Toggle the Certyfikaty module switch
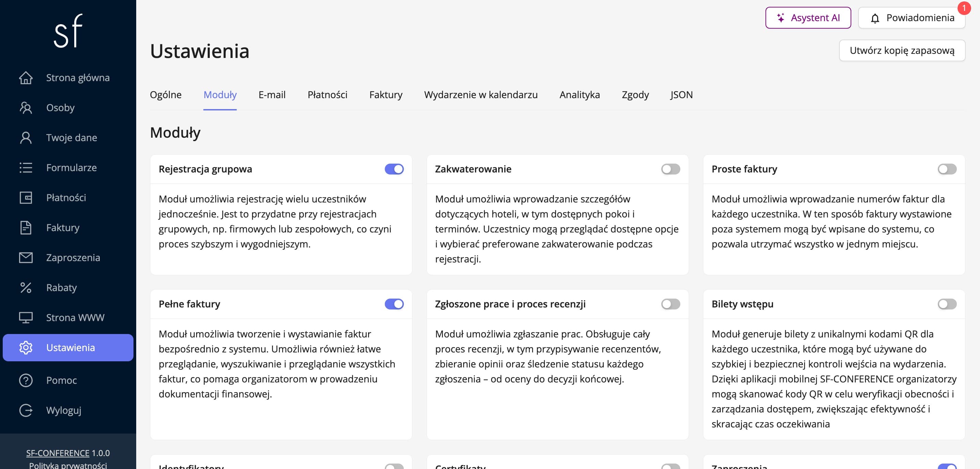Image resolution: width=980 pixels, height=469 pixels. click(671, 466)
